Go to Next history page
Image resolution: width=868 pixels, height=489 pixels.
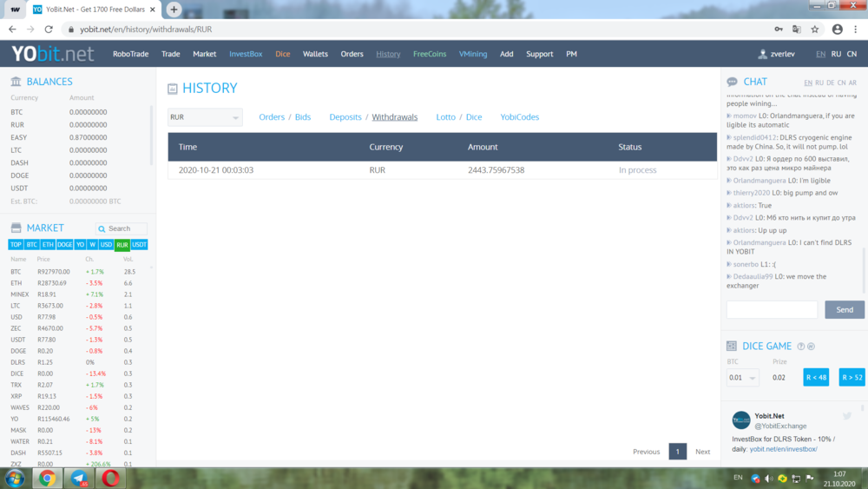pos(702,452)
